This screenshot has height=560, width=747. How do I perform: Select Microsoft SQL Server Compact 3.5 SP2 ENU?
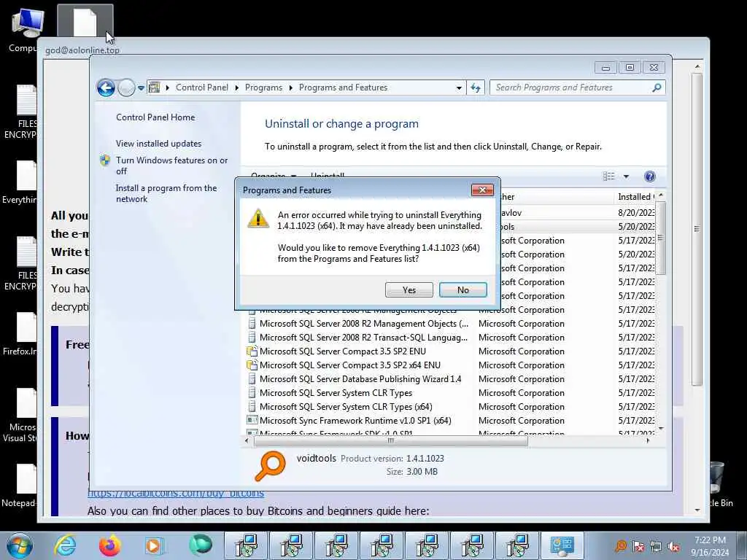pyautogui.click(x=343, y=351)
